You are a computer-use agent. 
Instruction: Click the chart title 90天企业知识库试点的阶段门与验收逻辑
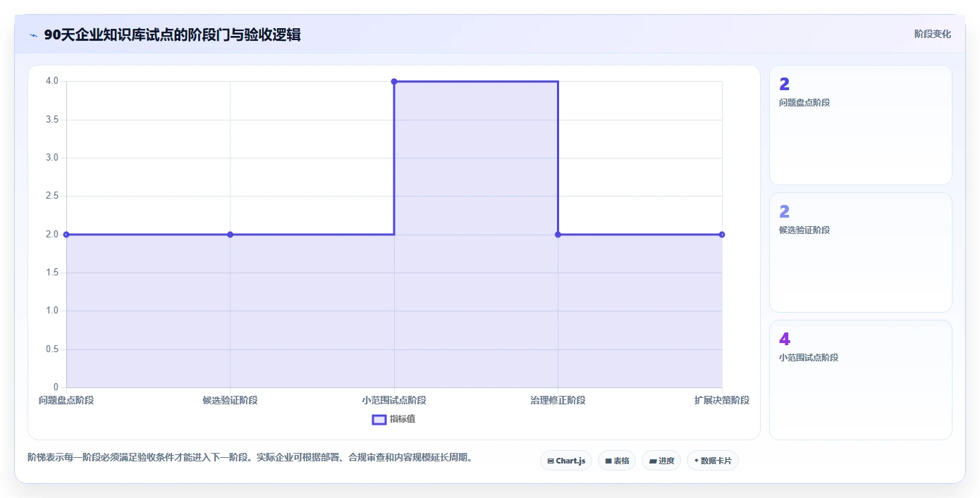click(x=172, y=35)
